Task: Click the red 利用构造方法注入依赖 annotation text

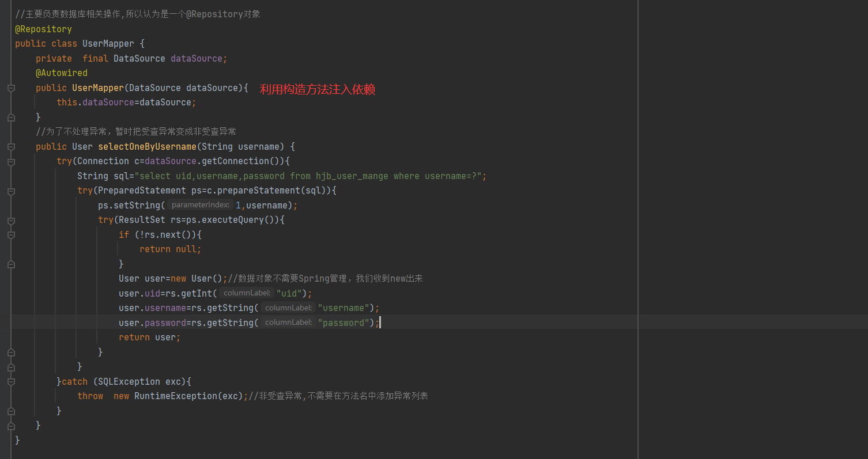Action: click(x=318, y=89)
